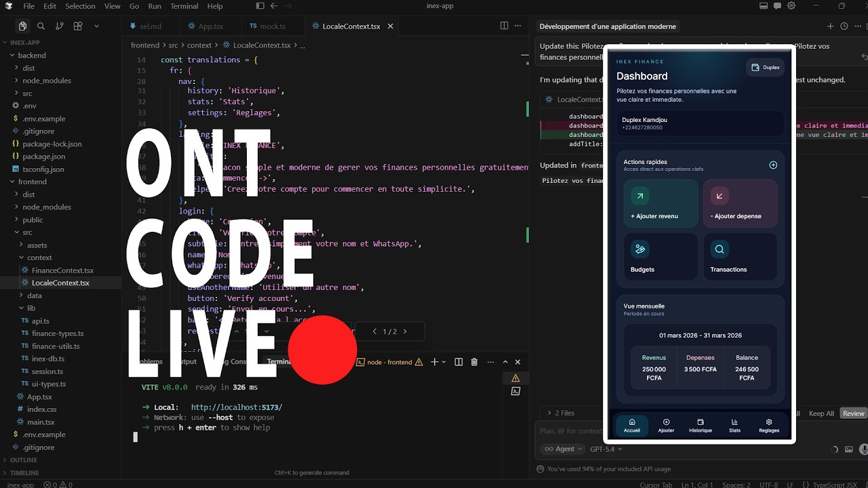Open the Terminal menu
This screenshot has height=488, width=868.
(184, 6)
